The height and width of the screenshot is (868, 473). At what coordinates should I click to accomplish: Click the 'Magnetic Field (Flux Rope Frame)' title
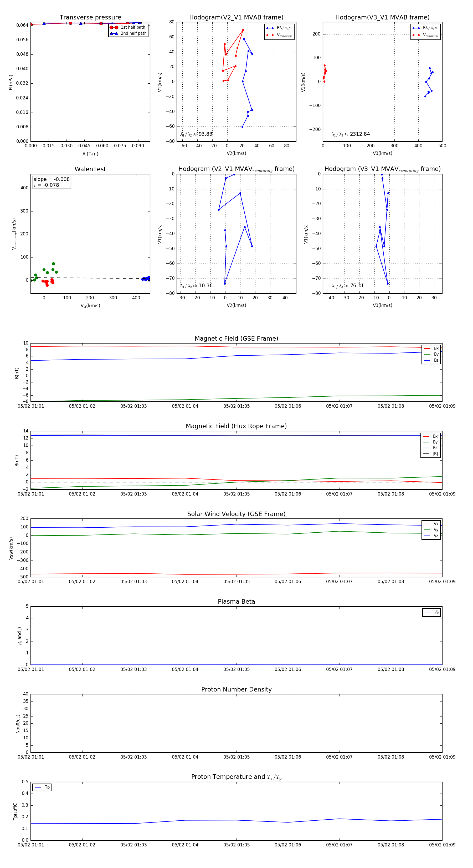pyautogui.click(x=236, y=426)
